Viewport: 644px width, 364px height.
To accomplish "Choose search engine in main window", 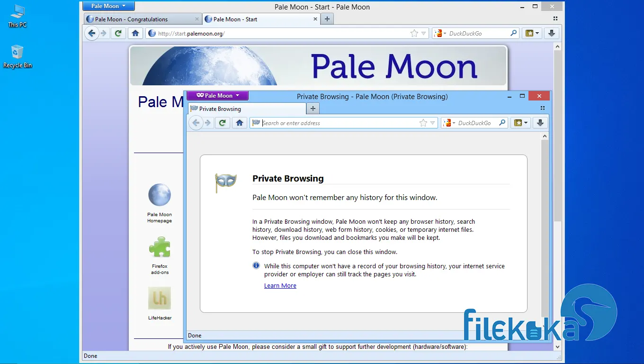I will tap(440, 33).
